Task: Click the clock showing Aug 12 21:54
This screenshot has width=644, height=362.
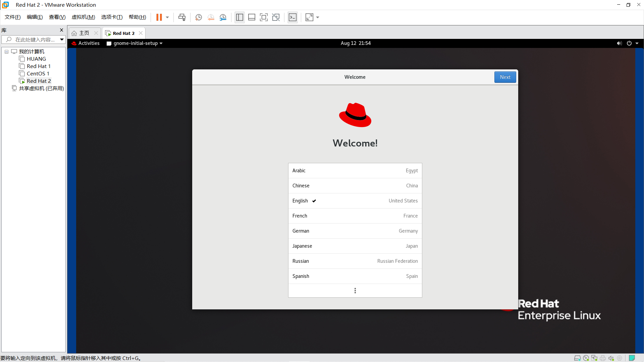Action: click(x=356, y=43)
